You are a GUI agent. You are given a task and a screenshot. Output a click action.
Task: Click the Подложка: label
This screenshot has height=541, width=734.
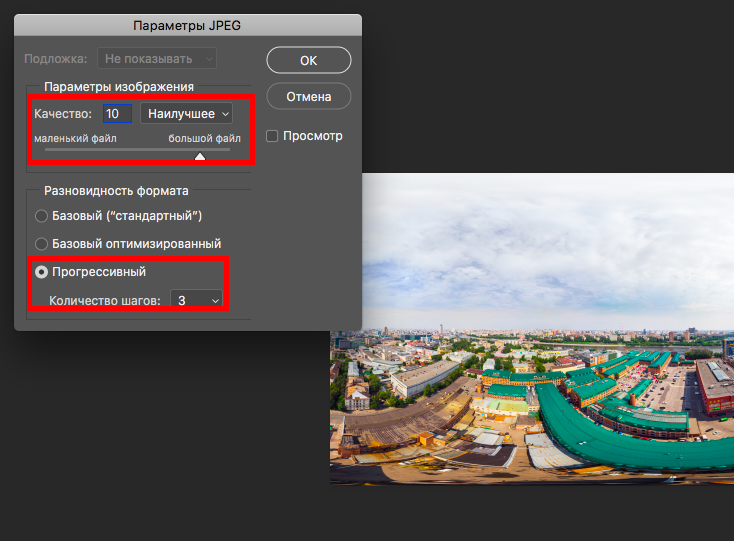coord(56,59)
